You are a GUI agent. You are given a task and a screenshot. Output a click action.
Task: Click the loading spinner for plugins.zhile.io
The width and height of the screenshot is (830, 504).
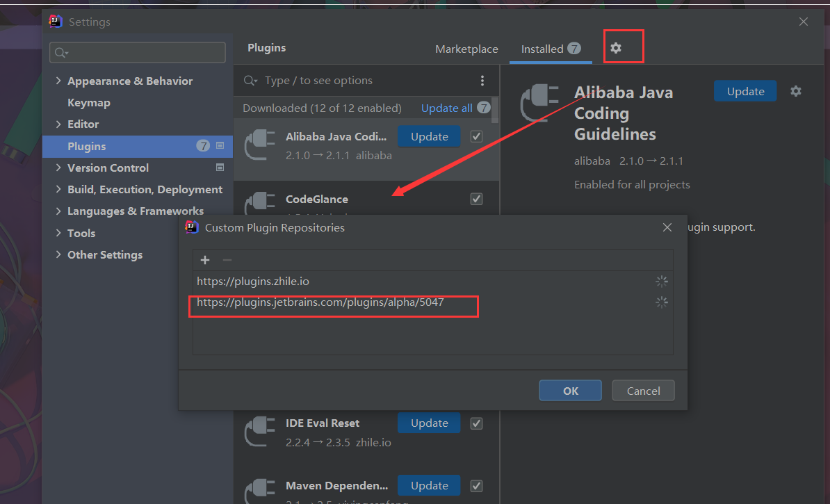coord(662,281)
